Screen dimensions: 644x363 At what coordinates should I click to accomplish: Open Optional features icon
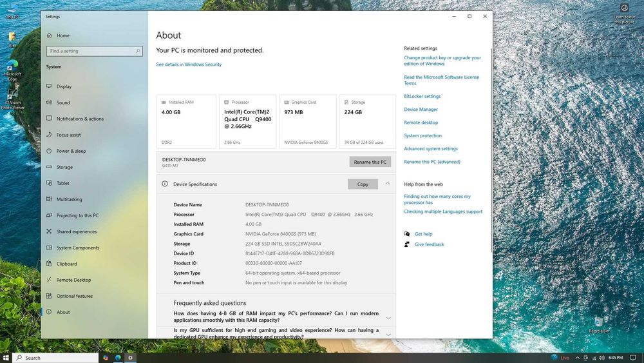(x=49, y=295)
